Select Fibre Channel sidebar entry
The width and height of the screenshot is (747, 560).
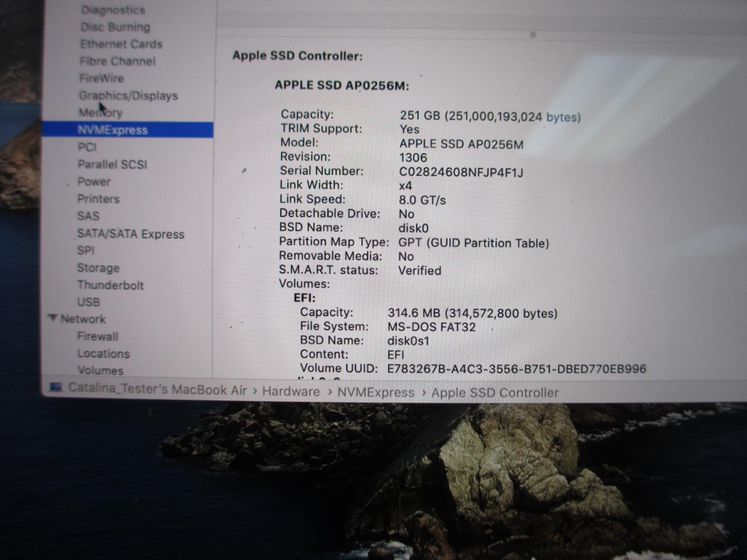[117, 61]
